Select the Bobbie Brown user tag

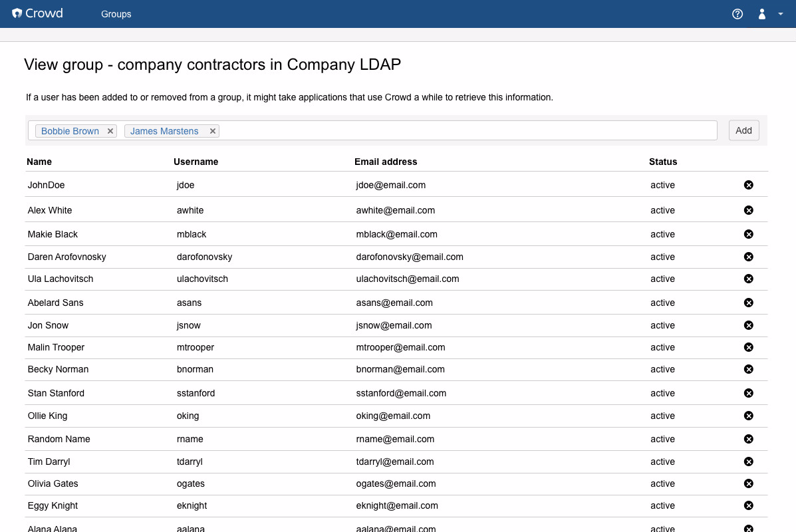pos(70,131)
